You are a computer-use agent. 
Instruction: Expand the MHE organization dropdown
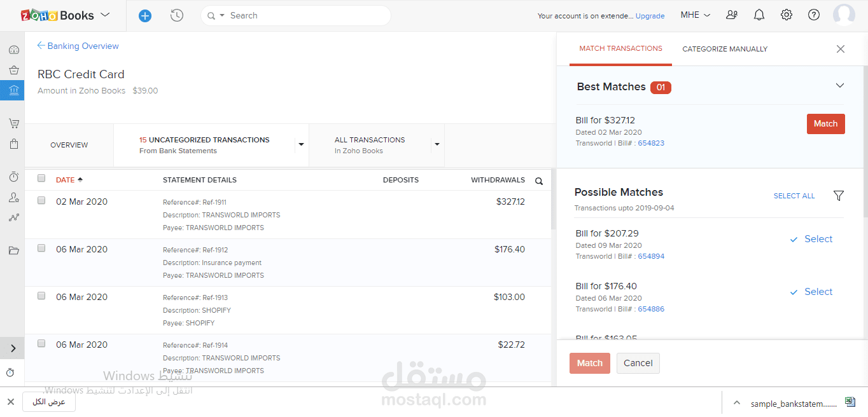pyautogui.click(x=696, y=15)
